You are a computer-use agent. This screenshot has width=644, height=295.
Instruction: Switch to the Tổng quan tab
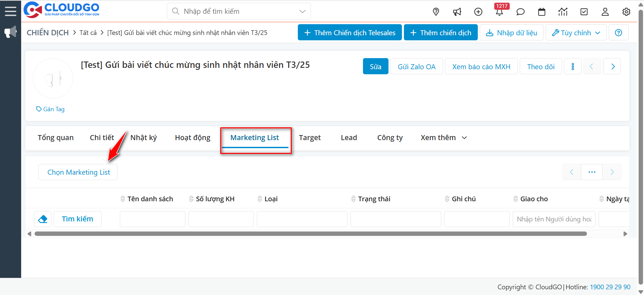click(x=55, y=138)
